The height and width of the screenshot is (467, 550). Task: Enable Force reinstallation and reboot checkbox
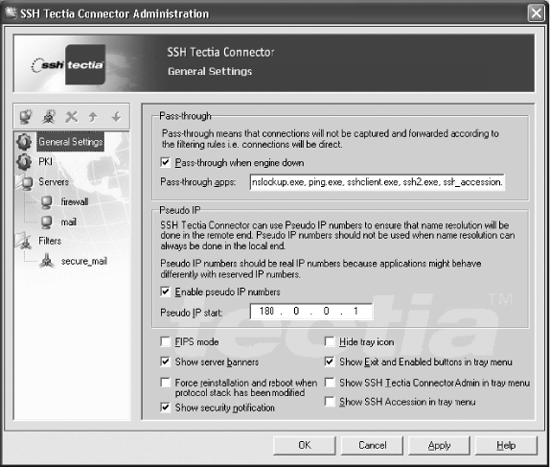[x=165, y=382]
